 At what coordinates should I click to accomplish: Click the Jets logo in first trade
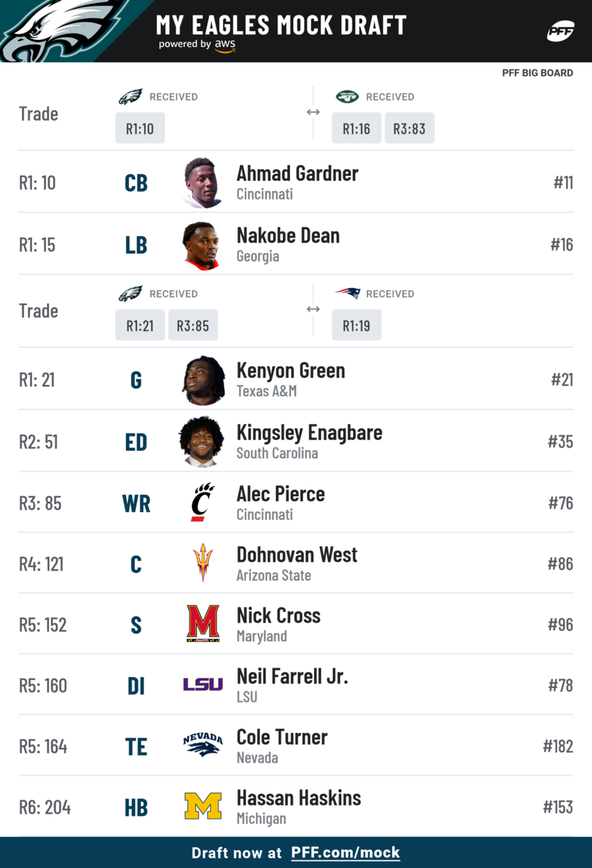tap(347, 97)
